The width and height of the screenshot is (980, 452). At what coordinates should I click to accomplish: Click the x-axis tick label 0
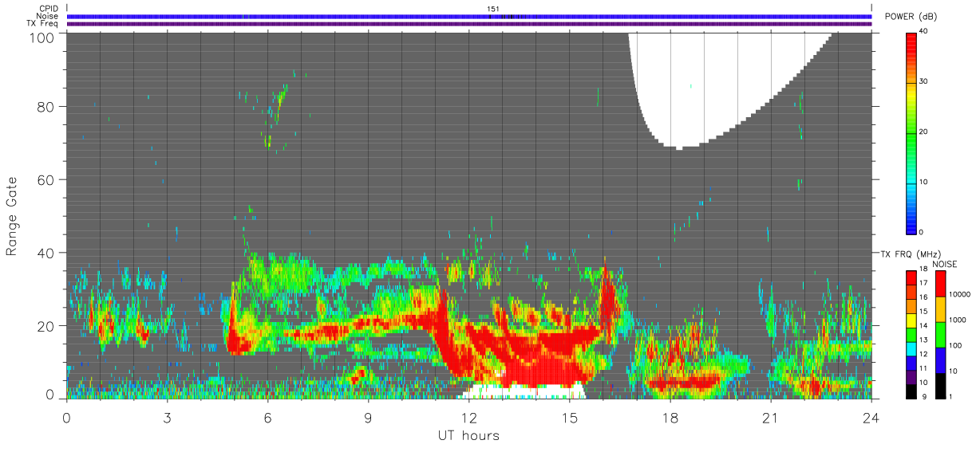coord(66,418)
